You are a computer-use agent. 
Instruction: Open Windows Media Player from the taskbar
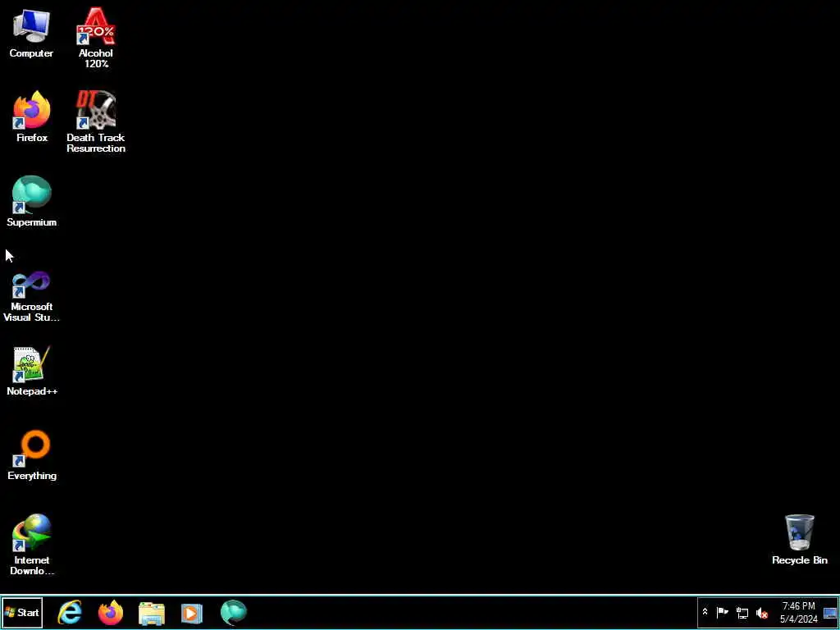coord(192,613)
